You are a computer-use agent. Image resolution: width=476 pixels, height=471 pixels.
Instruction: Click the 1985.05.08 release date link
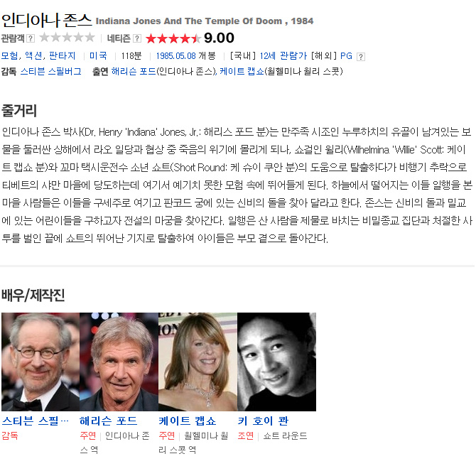coord(175,56)
